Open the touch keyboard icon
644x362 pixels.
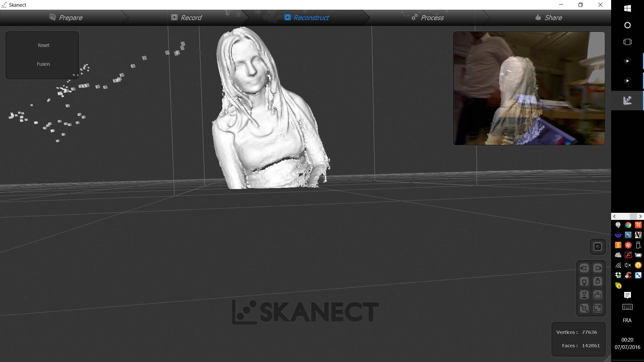click(627, 307)
